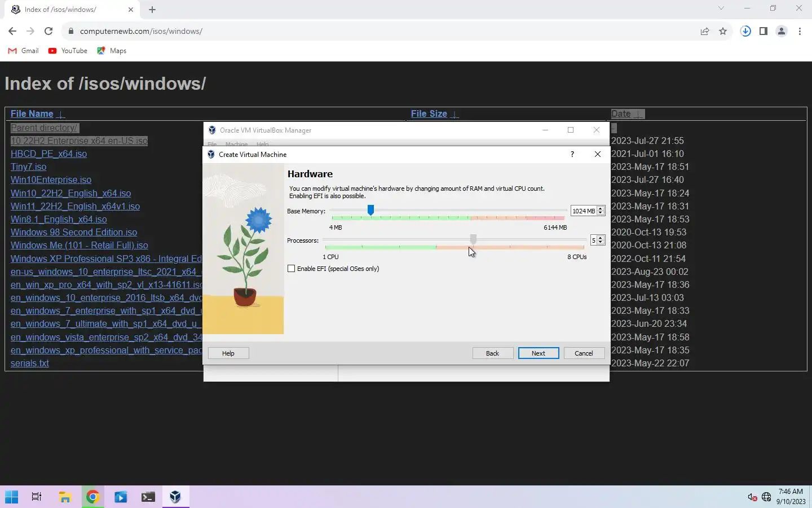Switch to VirtualBox on the taskbar
The height and width of the screenshot is (508, 812).
175,497
